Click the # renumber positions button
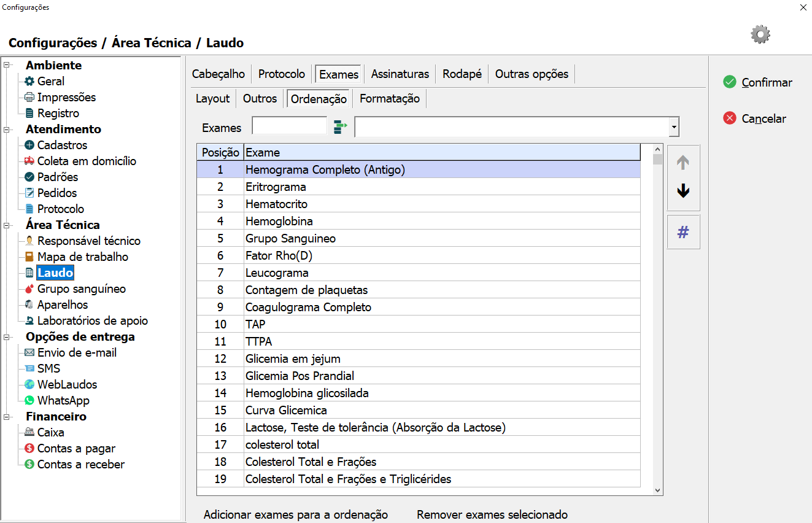This screenshot has height=523, width=812. pyautogui.click(x=683, y=232)
